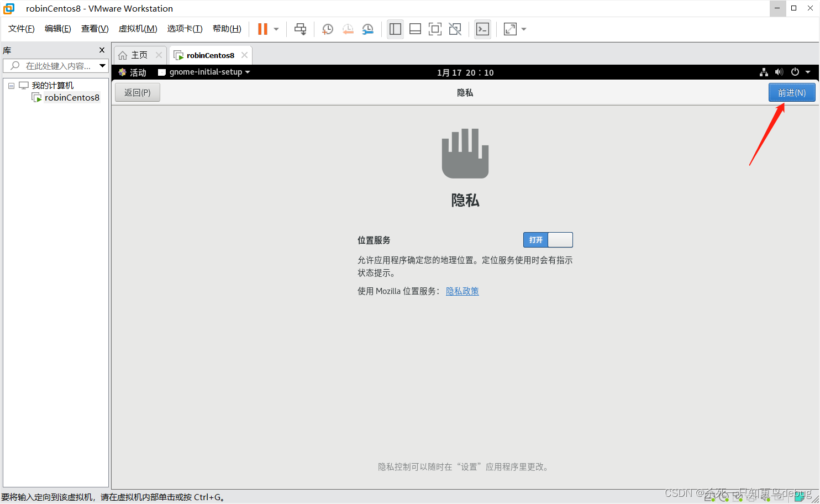Select robinCentos8 in the library tree

[72, 98]
